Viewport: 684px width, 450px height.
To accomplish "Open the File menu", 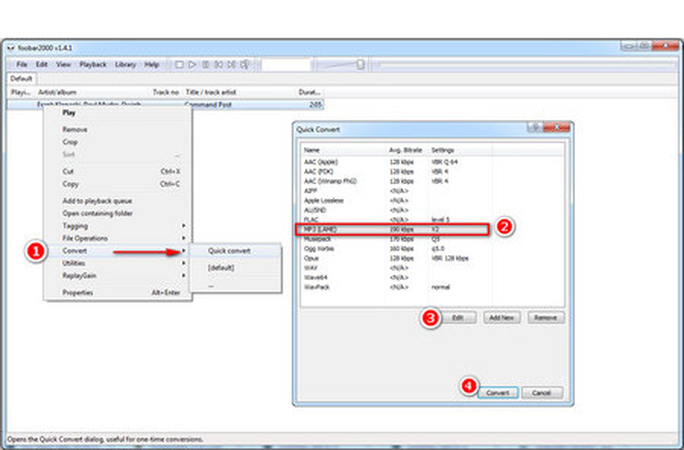I will pos(22,65).
